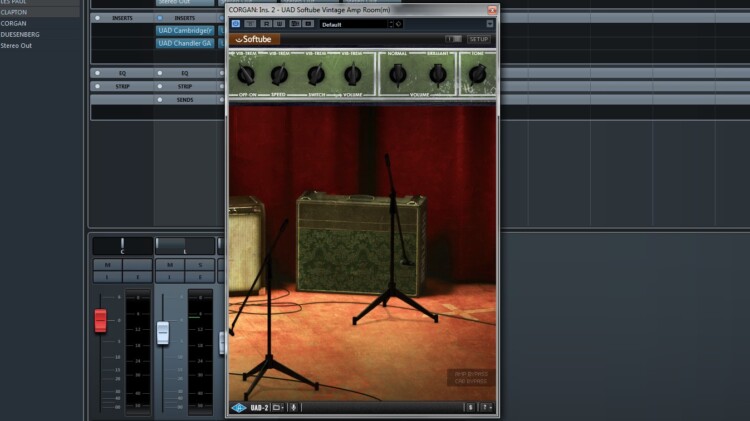Click the microphone stand in front of the amp

coord(393,239)
